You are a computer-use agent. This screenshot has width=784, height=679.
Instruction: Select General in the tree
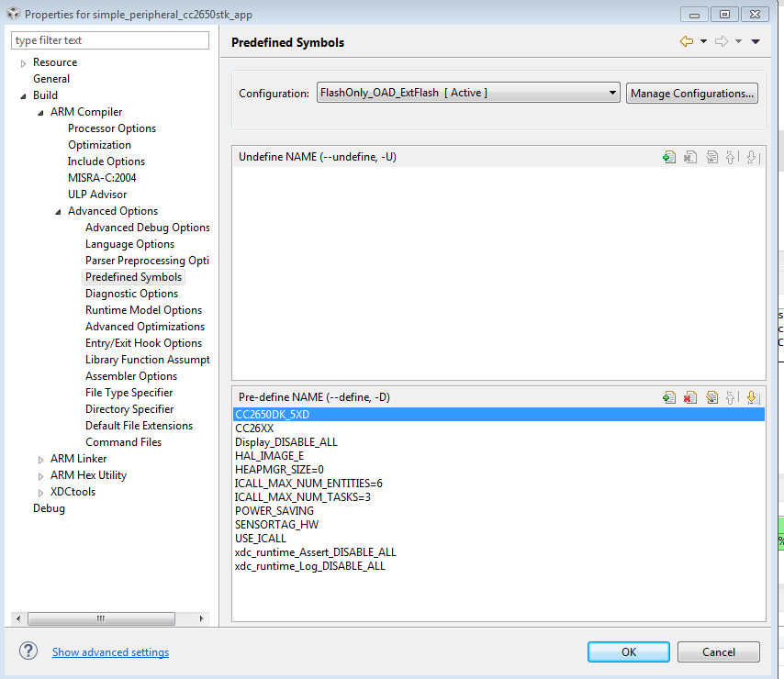(51, 79)
